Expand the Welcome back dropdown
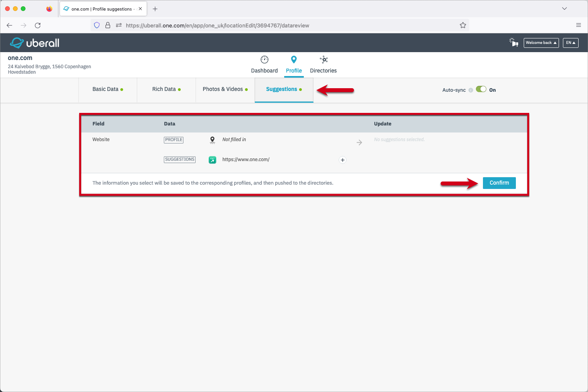The height and width of the screenshot is (392, 588). pyautogui.click(x=541, y=43)
